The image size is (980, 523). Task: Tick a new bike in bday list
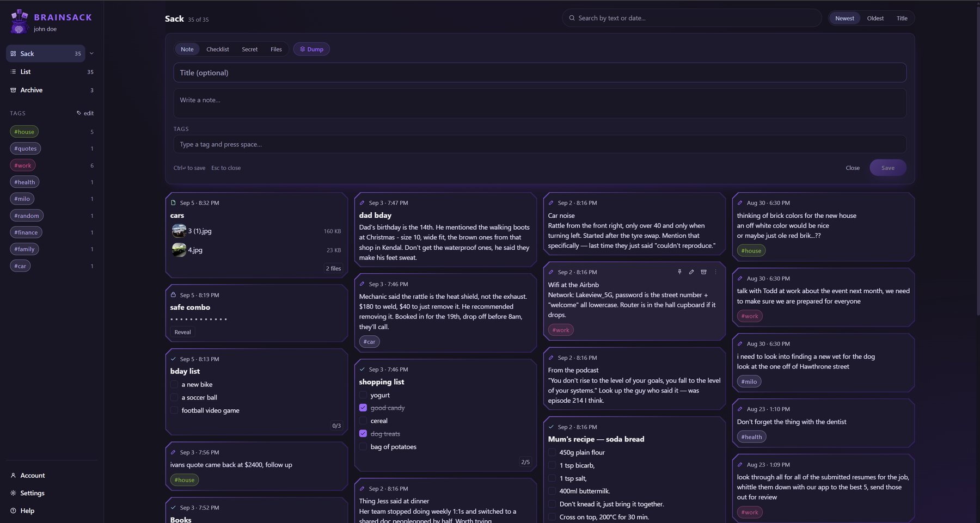click(x=174, y=384)
